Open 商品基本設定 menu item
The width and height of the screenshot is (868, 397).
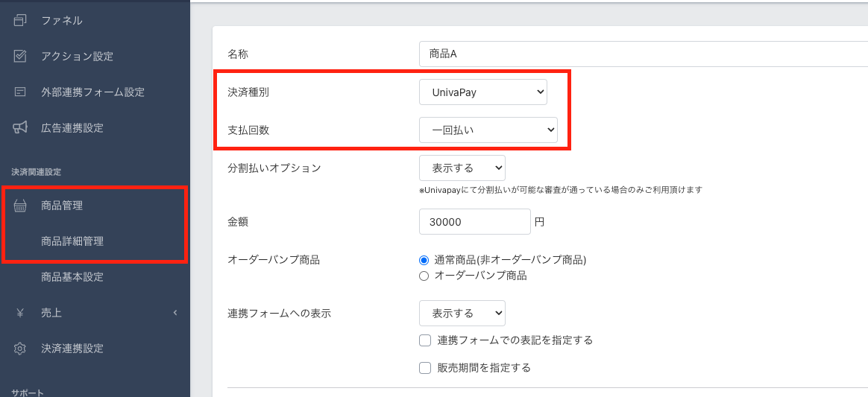[72, 277]
